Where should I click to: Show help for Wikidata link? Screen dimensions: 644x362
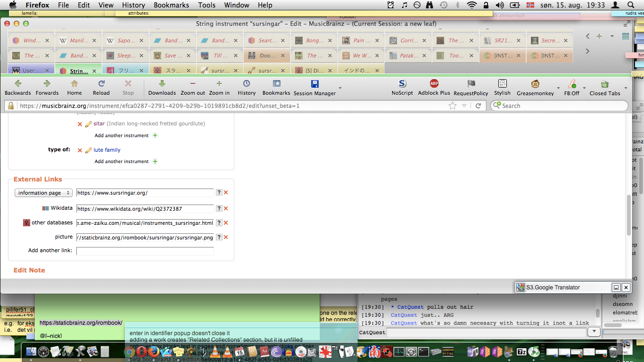(219, 208)
